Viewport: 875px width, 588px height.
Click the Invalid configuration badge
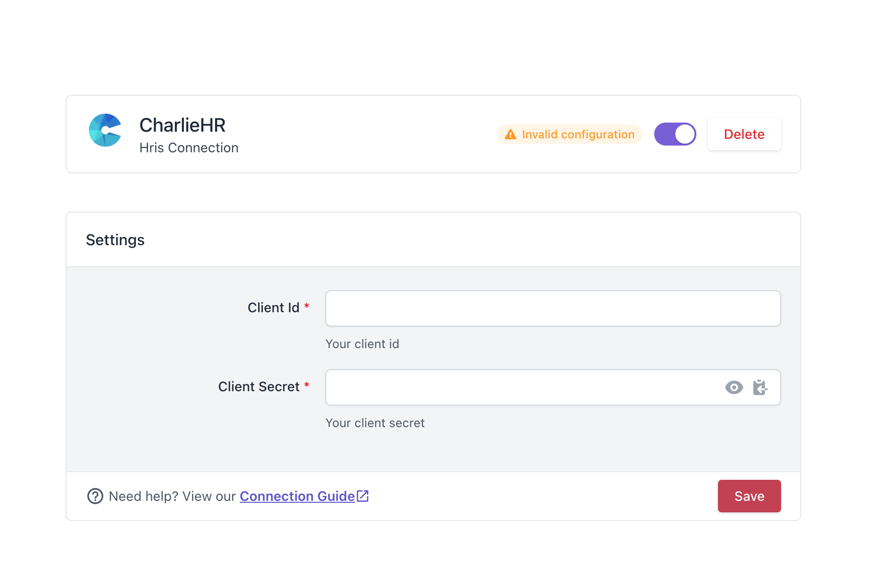569,135
